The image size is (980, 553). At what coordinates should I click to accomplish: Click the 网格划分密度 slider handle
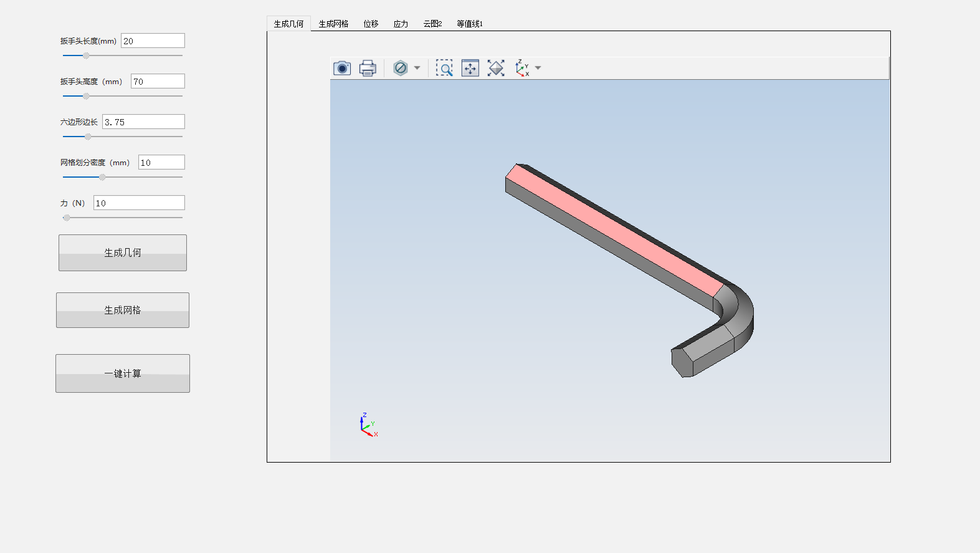pyautogui.click(x=102, y=177)
